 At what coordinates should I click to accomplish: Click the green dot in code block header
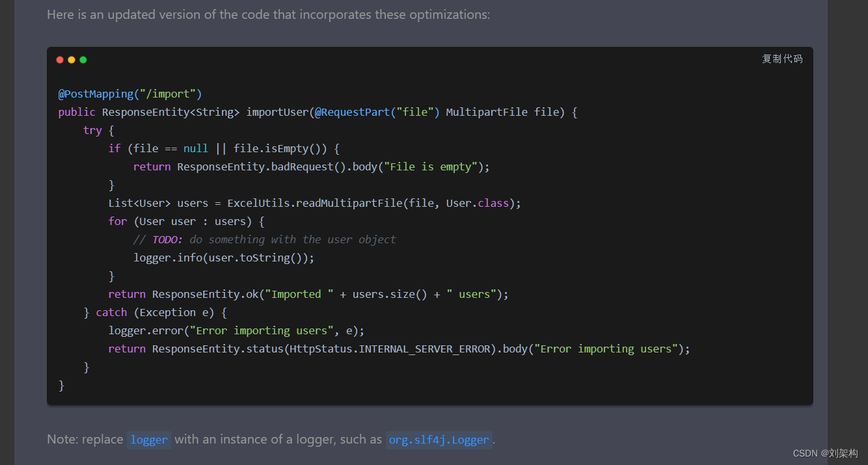(x=83, y=60)
